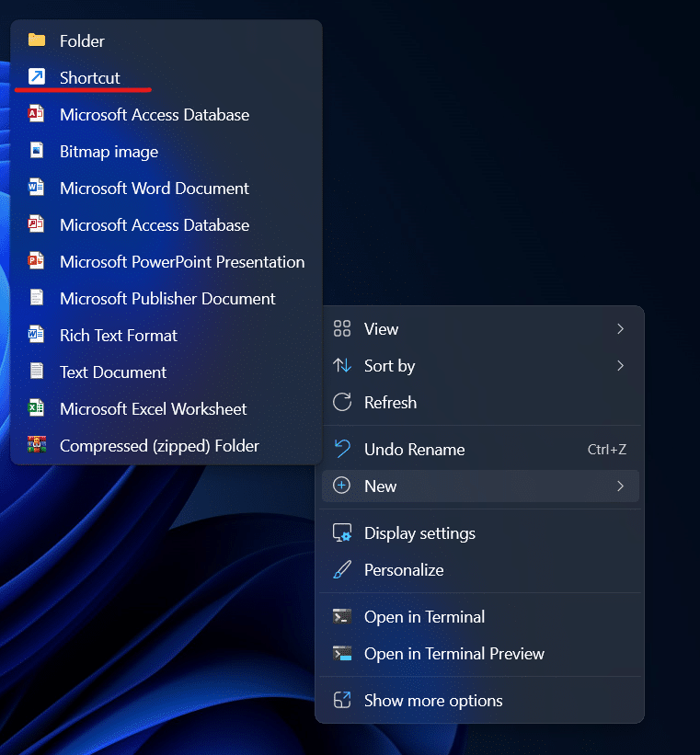Image resolution: width=700 pixels, height=755 pixels.
Task: Click the green Excel Worksheet icon
Action: coord(36,407)
